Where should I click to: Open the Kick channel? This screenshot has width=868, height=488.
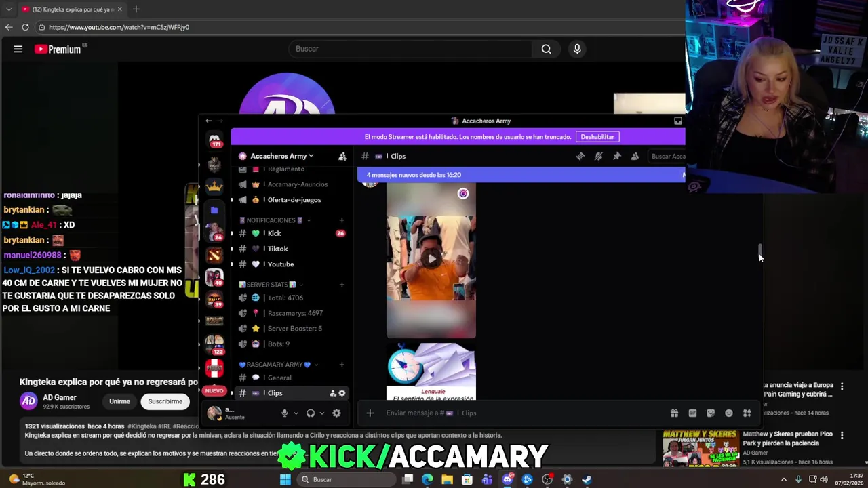point(292,233)
